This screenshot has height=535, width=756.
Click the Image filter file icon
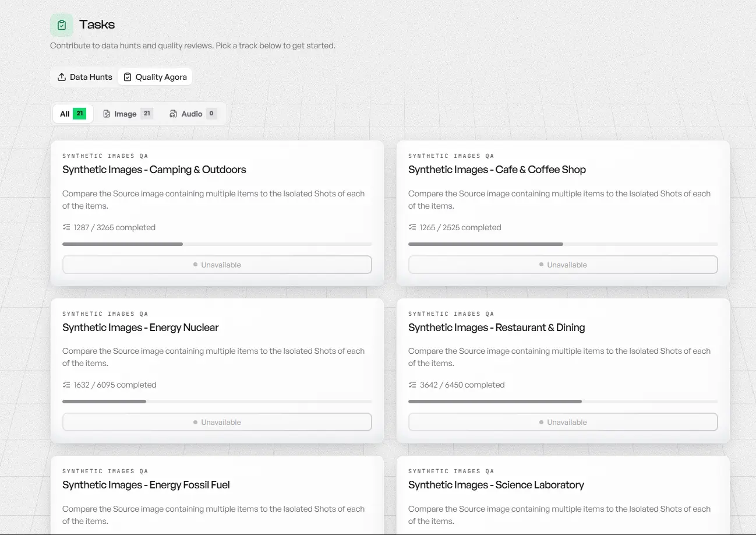pyautogui.click(x=107, y=114)
